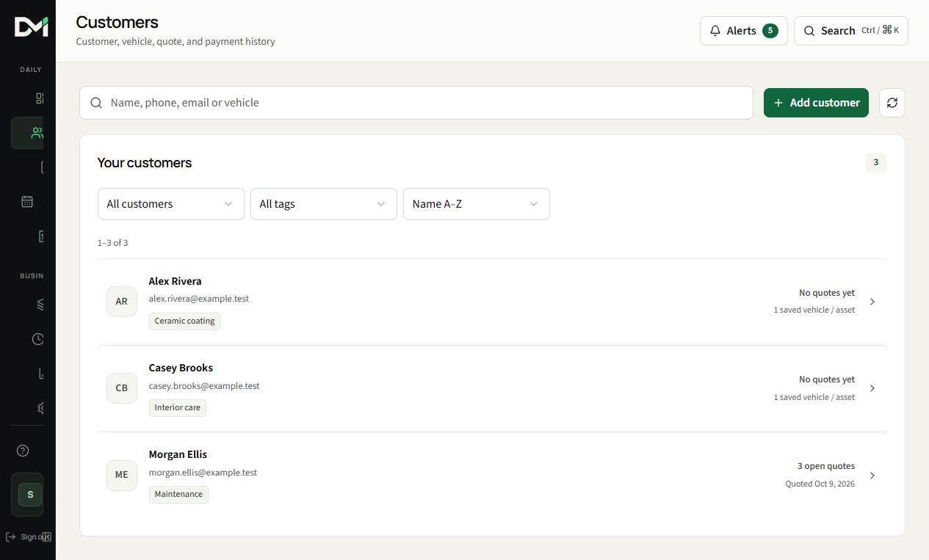Open the Alerts button with 5 badge
Screen dimensions: 929x560
pos(744,31)
